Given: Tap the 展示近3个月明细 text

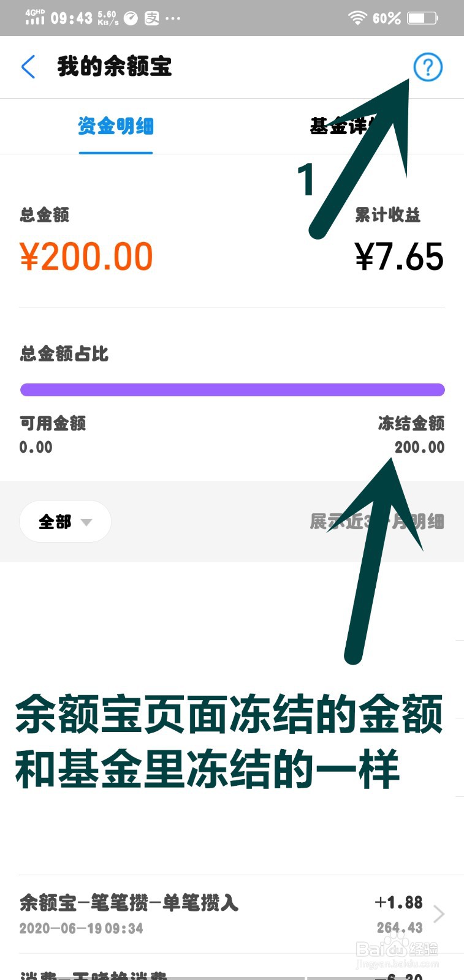Looking at the screenshot, I should click(x=377, y=522).
